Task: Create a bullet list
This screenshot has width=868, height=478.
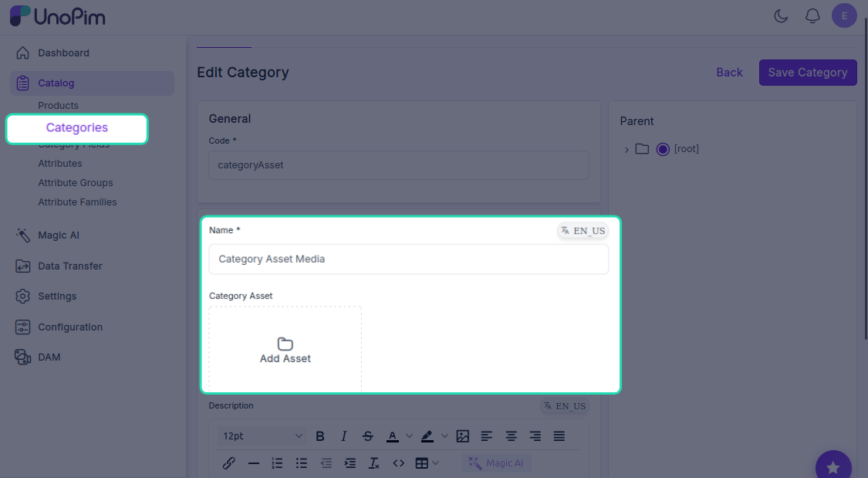Action: [x=302, y=463]
